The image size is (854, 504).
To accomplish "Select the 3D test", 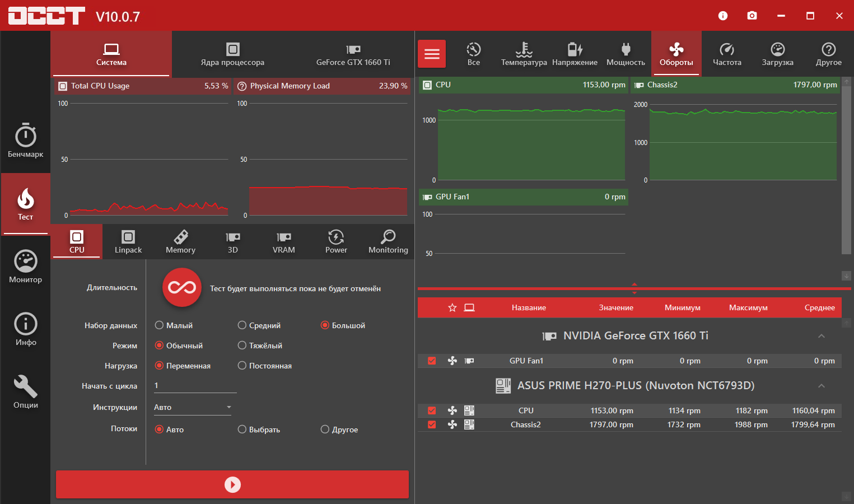I will click(x=233, y=241).
